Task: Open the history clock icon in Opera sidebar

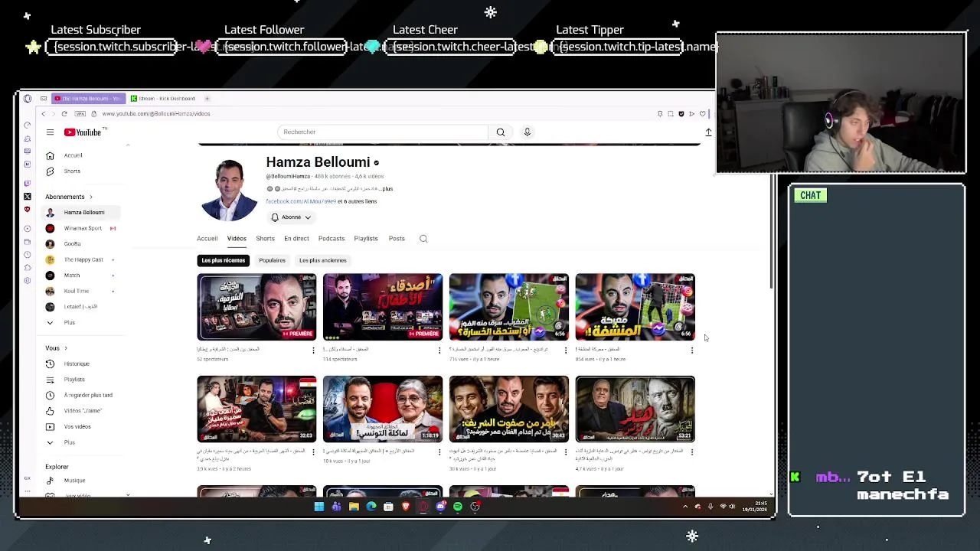Action: [x=28, y=254]
